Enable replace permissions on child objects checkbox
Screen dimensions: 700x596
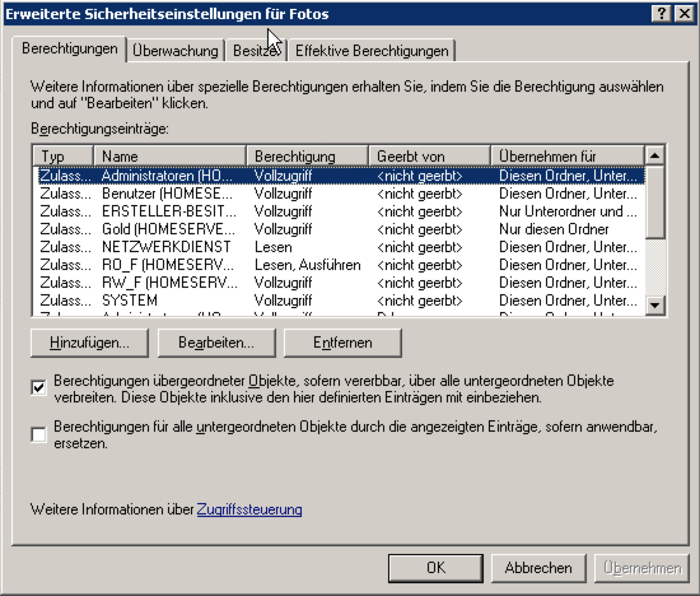click(x=39, y=435)
